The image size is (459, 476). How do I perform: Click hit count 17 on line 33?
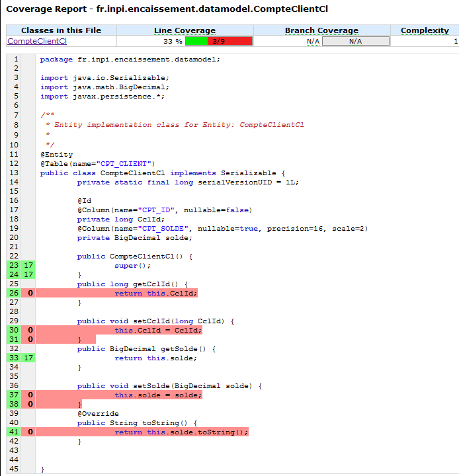(28, 358)
